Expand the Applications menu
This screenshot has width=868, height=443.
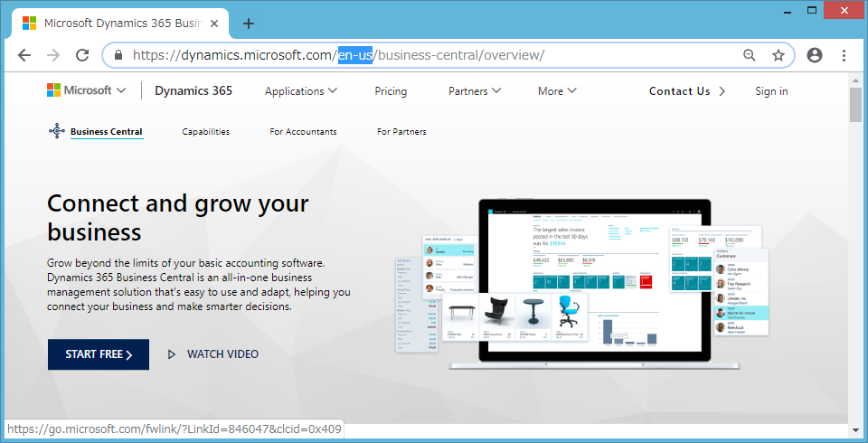click(x=301, y=90)
